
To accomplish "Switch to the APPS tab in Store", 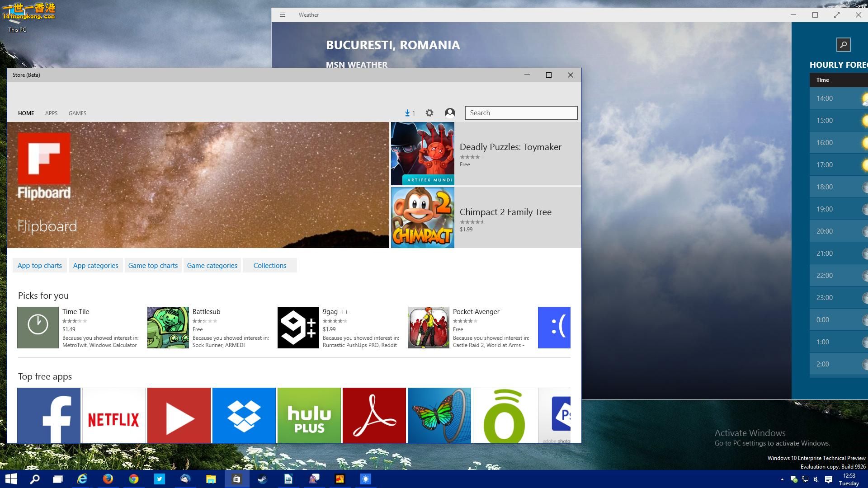I will point(51,113).
